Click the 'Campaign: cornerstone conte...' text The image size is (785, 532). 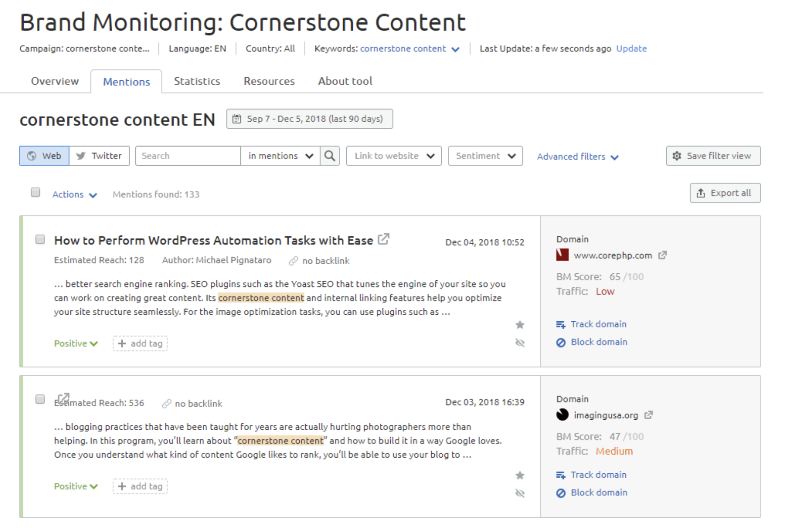84,48
